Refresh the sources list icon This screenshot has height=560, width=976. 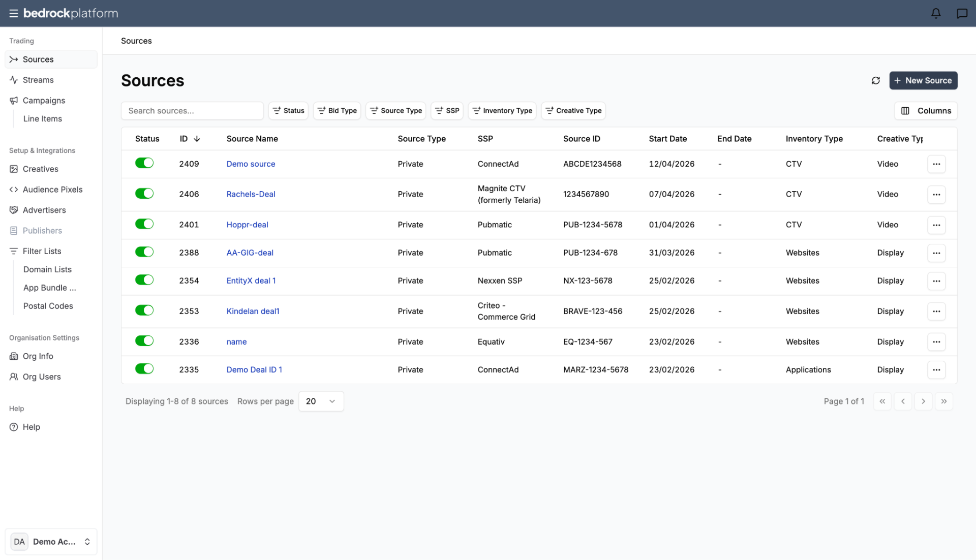pos(876,80)
